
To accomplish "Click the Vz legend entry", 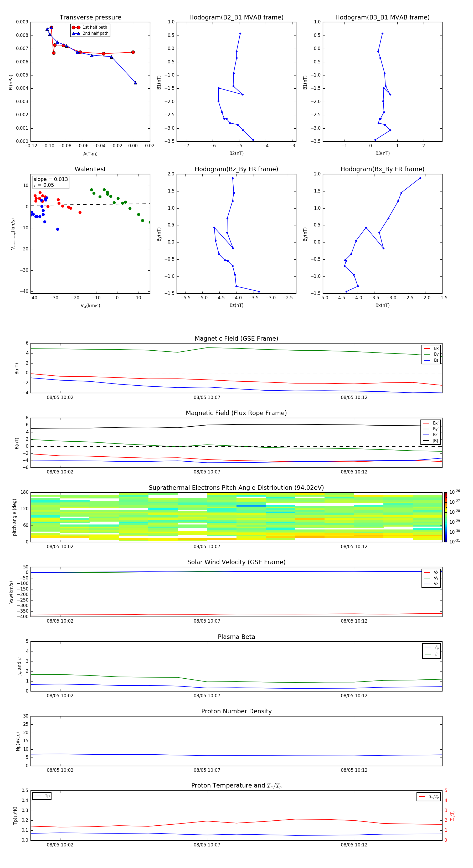I will (x=431, y=584).
